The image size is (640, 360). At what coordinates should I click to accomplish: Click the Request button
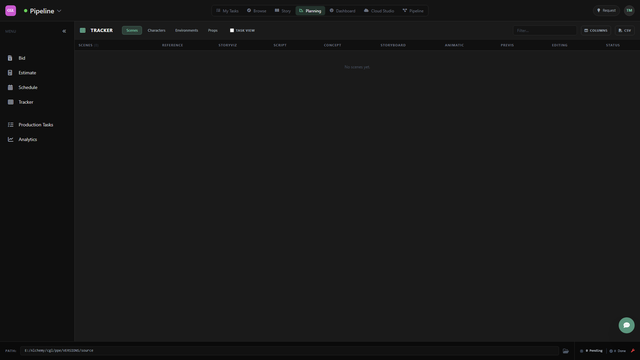[x=606, y=11]
